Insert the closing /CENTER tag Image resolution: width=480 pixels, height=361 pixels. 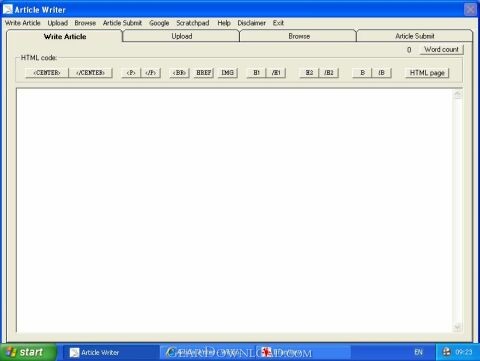(x=90, y=73)
